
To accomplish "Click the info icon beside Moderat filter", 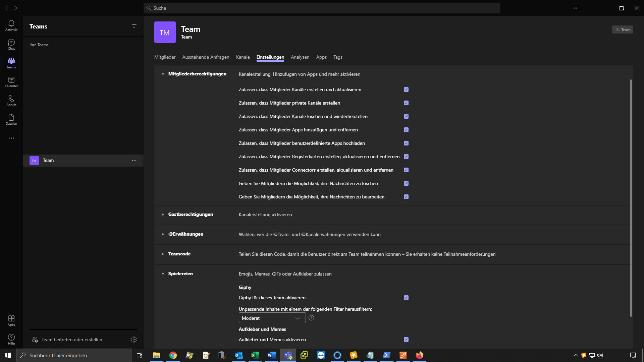I will point(311,318).
